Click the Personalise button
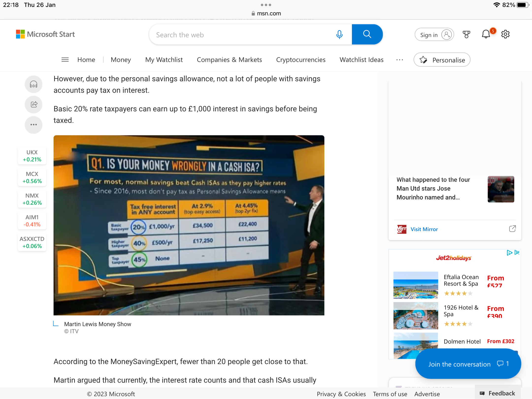The height and width of the screenshot is (399, 532). (x=442, y=60)
